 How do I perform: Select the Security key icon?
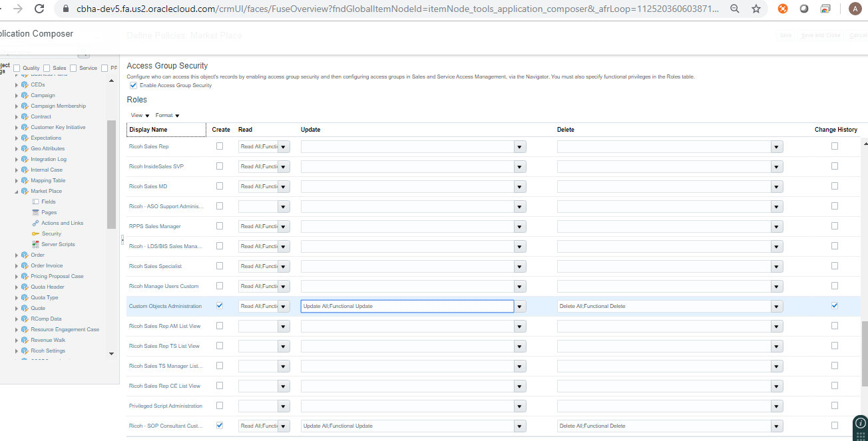tap(35, 233)
